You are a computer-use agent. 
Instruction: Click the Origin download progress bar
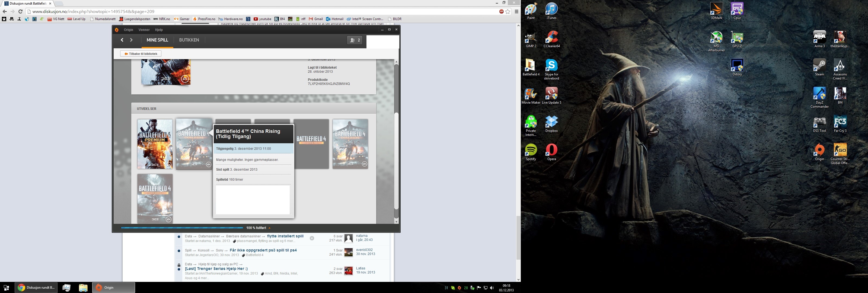182,228
